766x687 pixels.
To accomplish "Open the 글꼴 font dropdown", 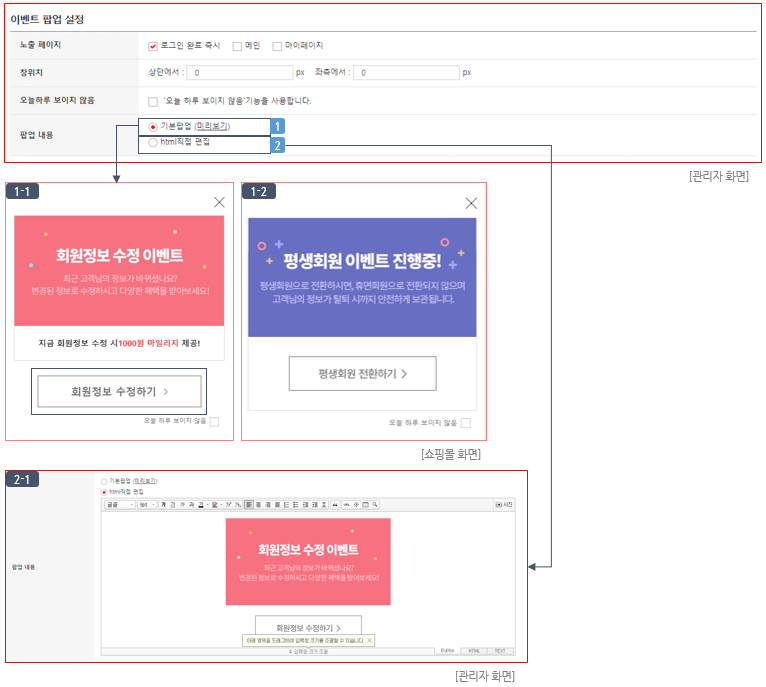I will [119, 505].
